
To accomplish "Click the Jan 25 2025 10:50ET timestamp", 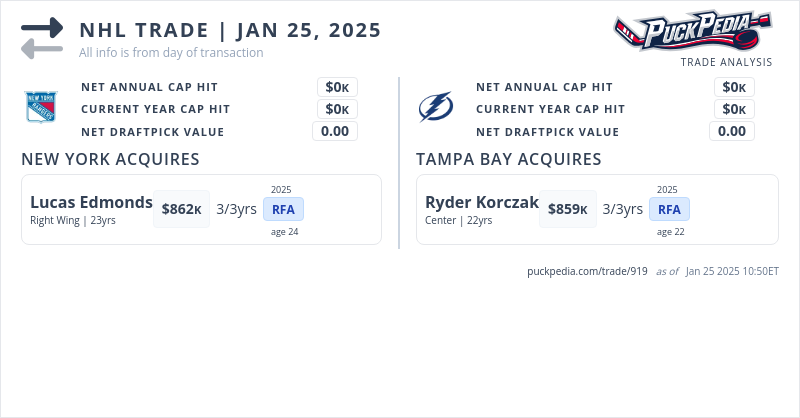I will [732, 271].
